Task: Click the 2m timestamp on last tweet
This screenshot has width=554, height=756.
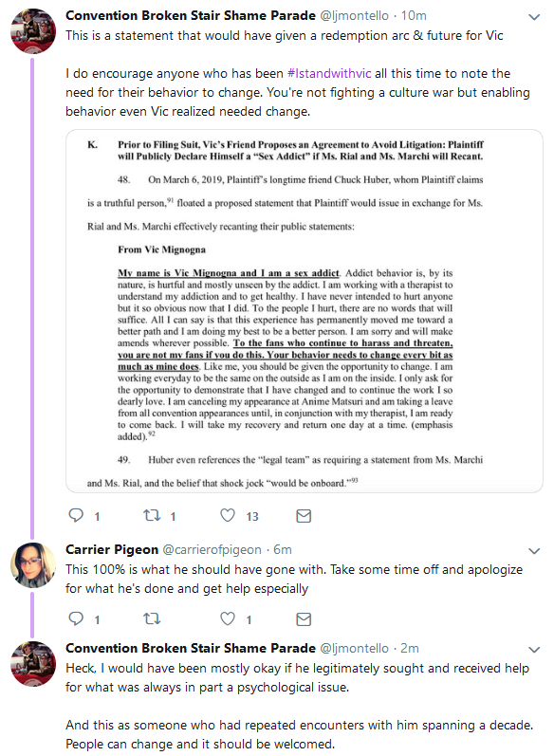Action: 410,649
